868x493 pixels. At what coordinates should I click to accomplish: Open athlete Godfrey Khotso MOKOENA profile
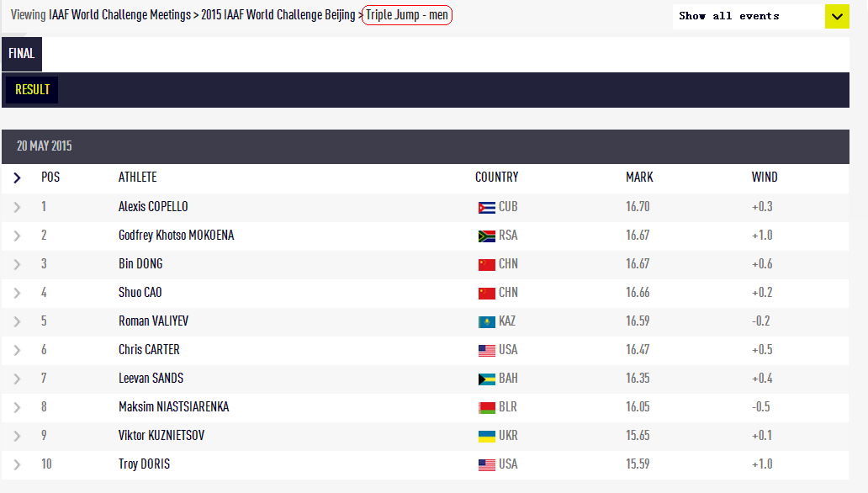pyautogui.click(x=176, y=236)
